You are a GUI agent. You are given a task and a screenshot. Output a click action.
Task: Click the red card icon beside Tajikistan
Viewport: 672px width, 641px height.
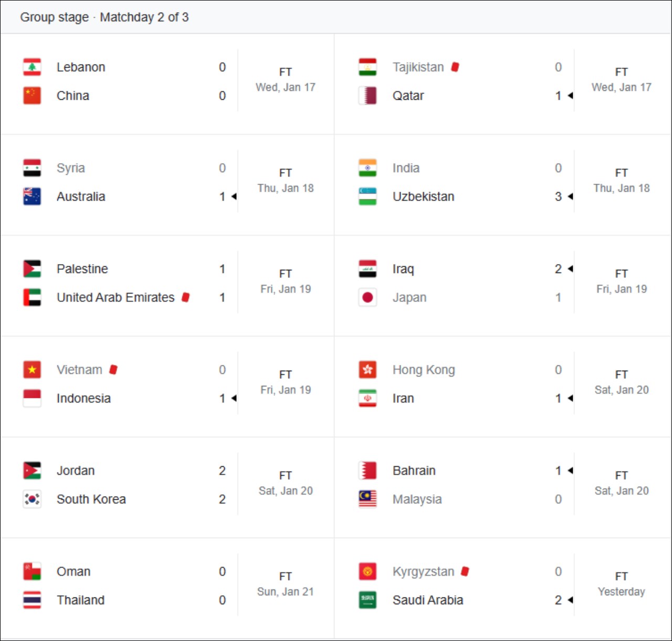(x=455, y=67)
